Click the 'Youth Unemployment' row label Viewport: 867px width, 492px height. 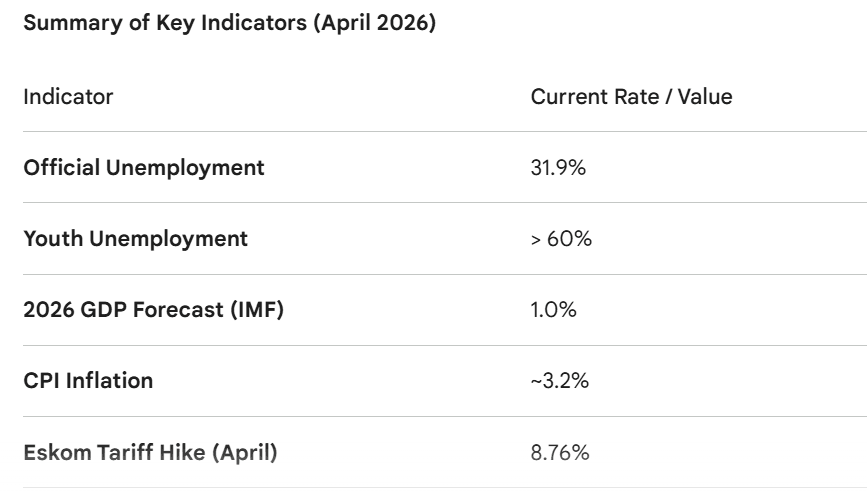[x=135, y=239]
